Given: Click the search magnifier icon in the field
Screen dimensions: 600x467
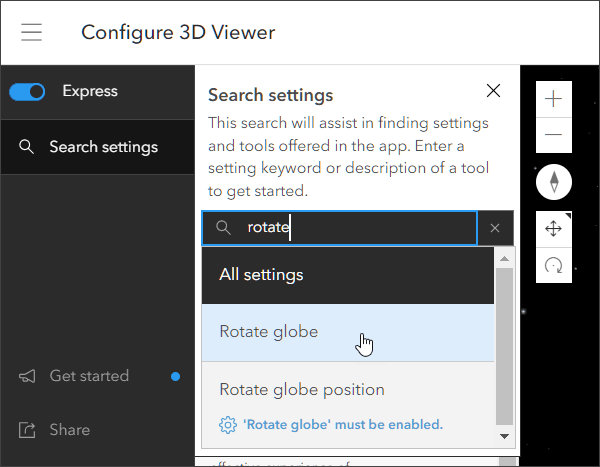Looking at the screenshot, I should [225, 228].
